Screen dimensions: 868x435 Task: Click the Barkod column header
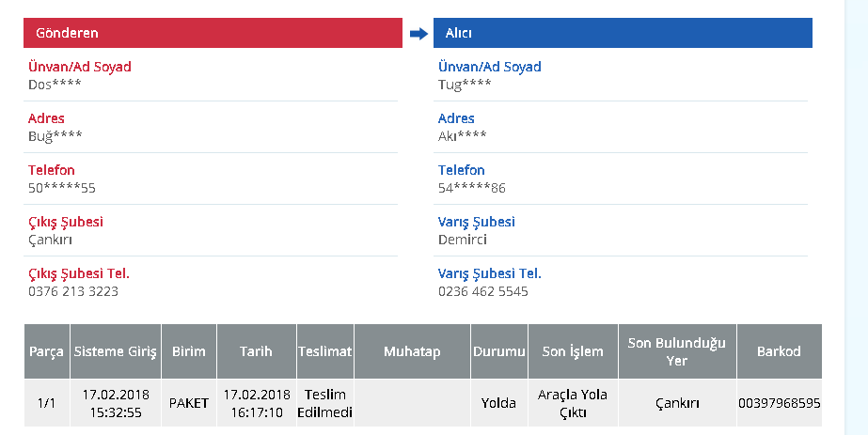coord(779,351)
